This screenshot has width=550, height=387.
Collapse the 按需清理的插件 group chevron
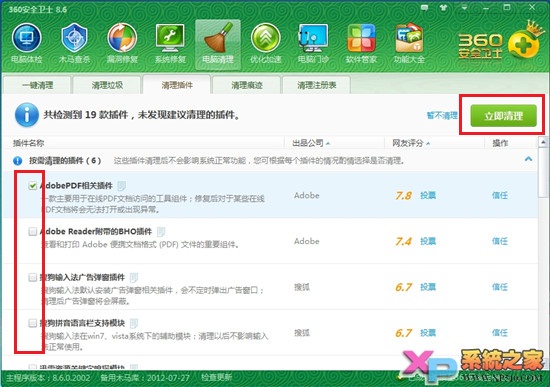[x=528, y=159]
